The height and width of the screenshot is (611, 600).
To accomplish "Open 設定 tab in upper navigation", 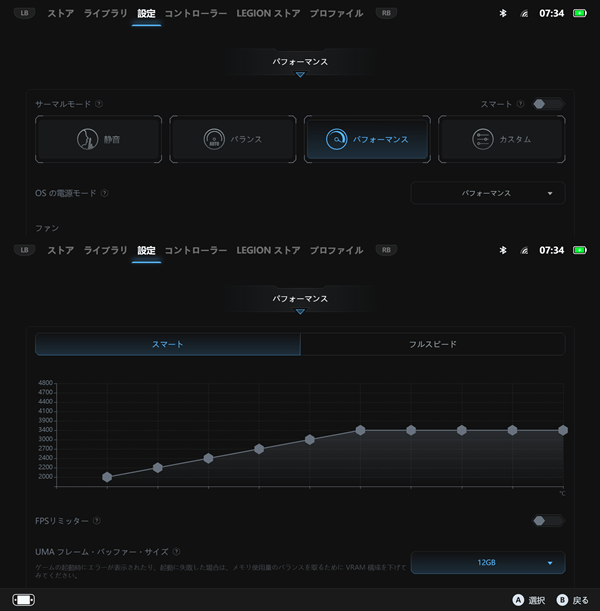I will 146,14.
